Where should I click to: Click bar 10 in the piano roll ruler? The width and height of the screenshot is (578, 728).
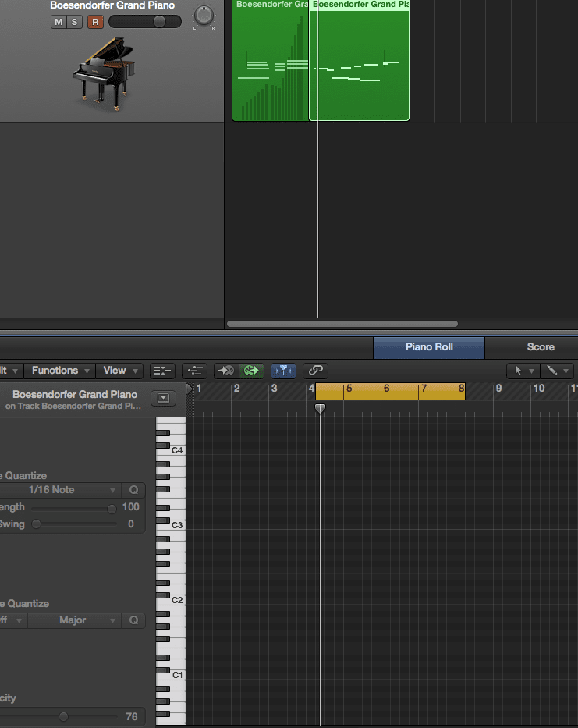pos(538,389)
